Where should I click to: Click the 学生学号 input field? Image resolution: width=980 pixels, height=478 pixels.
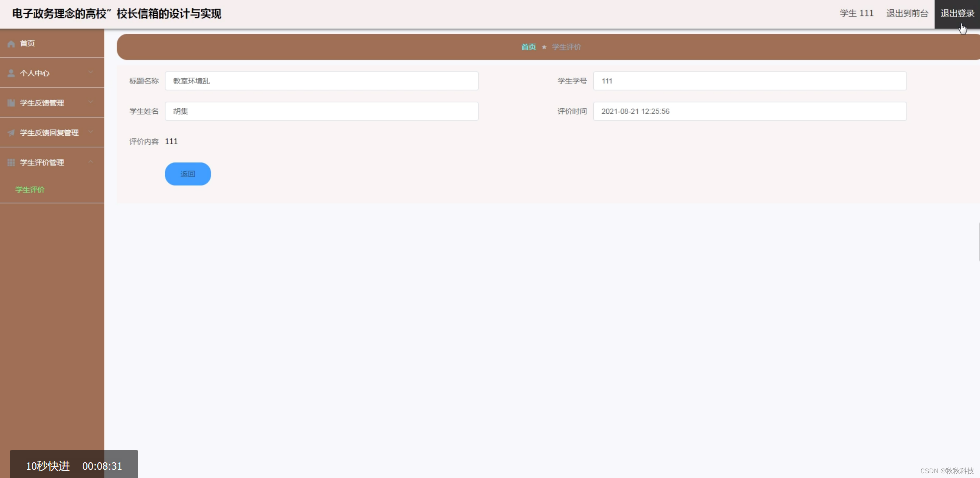coord(749,81)
